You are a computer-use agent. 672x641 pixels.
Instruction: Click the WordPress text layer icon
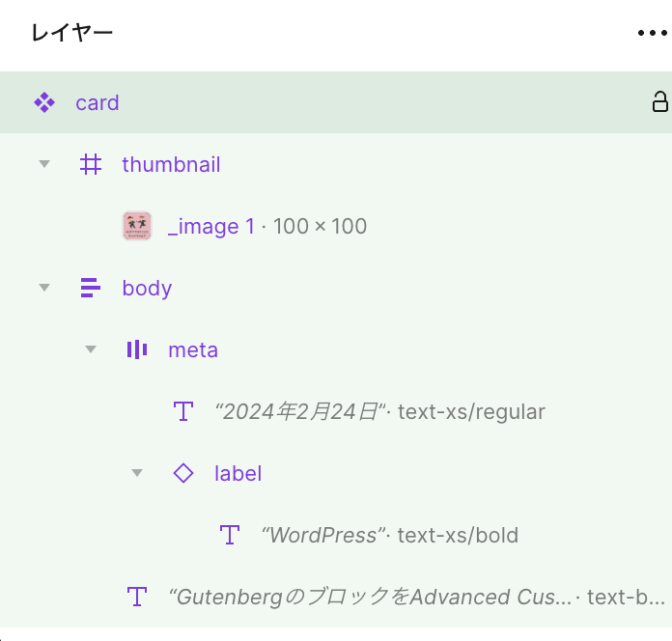click(x=230, y=535)
